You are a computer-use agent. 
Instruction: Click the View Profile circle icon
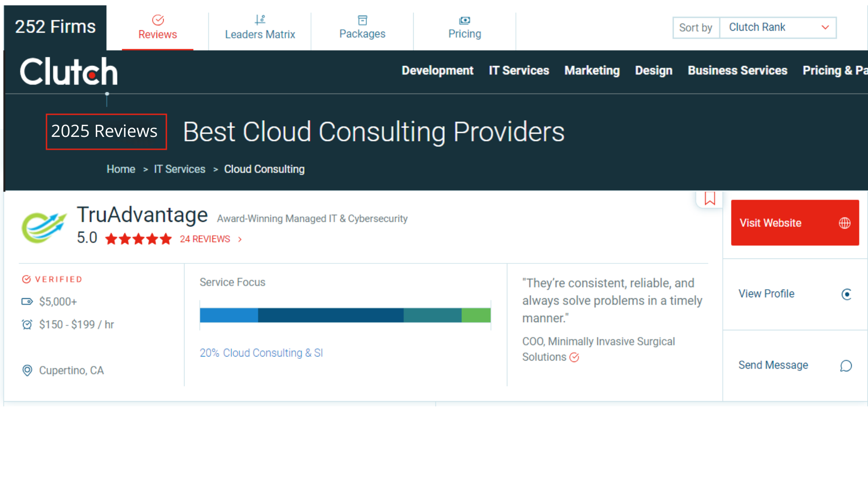(x=846, y=295)
